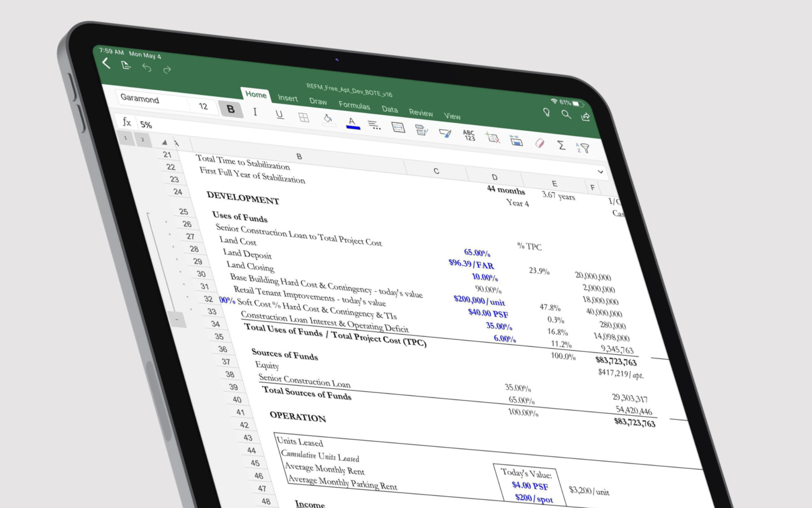
Task: Click the '$96.39/FAR' land cost cell
Action: (471, 264)
